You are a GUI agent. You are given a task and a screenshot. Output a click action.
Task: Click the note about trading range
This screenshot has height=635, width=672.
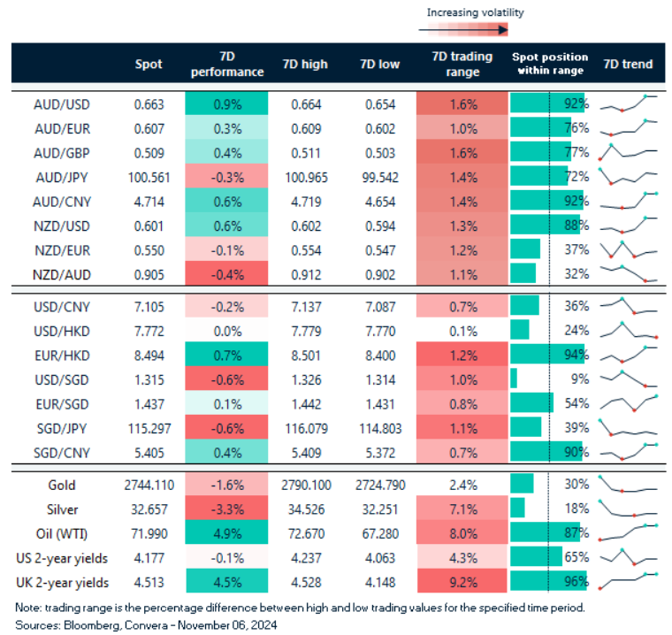pos(300,608)
